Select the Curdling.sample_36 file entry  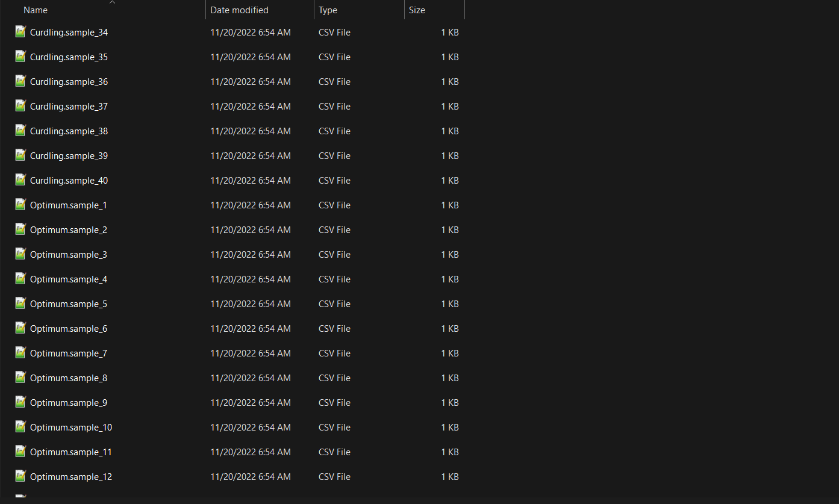click(x=69, y=81)
